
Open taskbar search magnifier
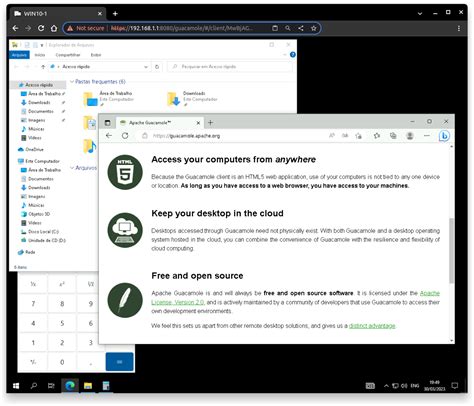[34, 386]
